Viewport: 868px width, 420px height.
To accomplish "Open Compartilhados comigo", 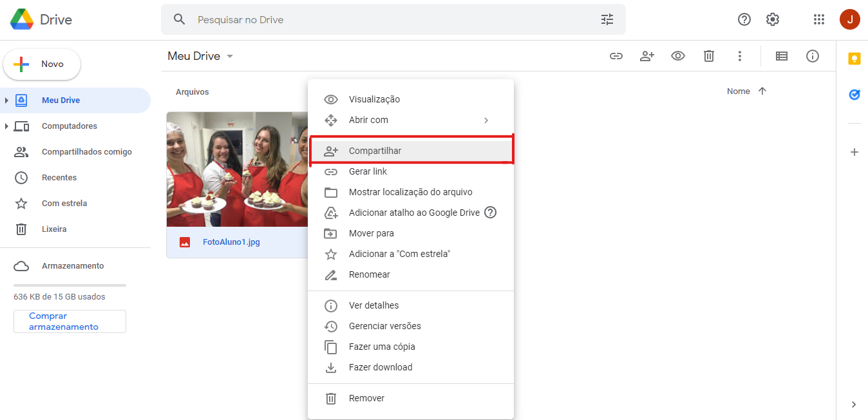I will [x=75, y=152].
